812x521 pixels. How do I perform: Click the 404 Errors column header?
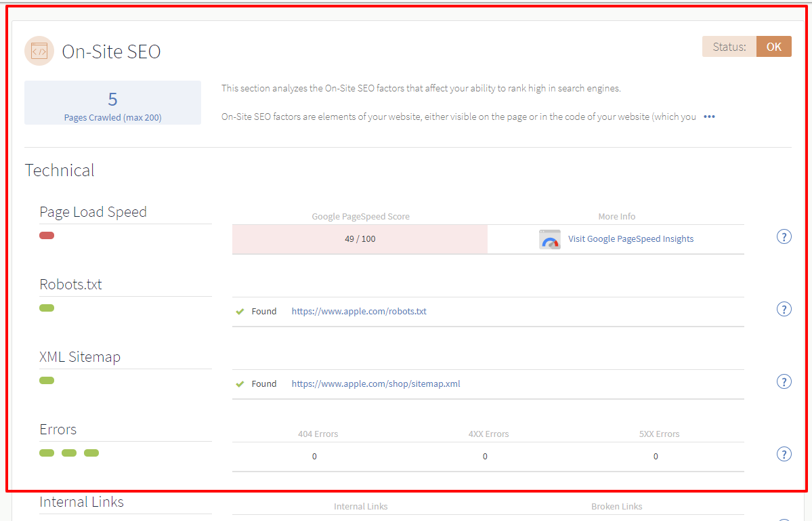click(318, 434)
